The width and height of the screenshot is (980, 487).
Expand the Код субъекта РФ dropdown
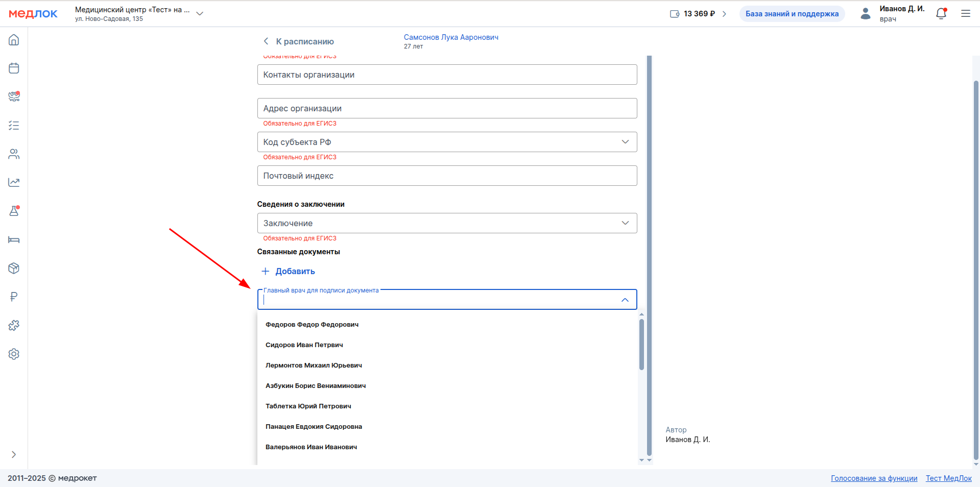[x=625, y=142]
